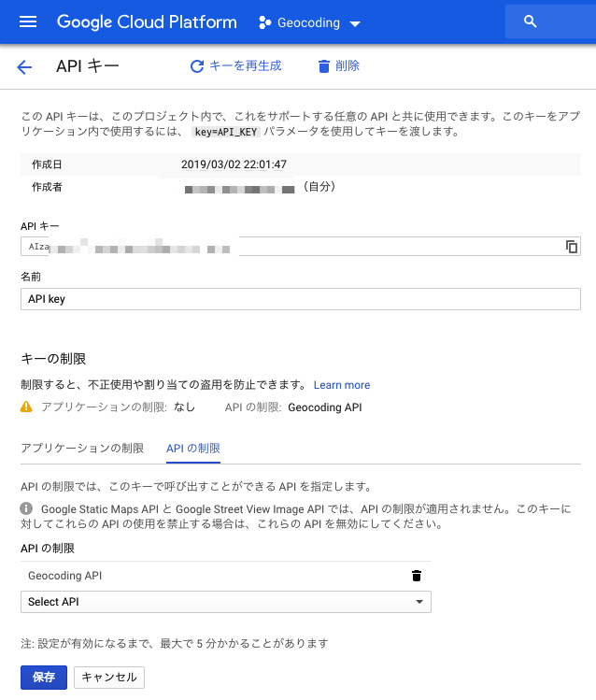This screenshot has width=596, height=700.
Task: Click Geocoding API in restriction summary line
Action: tap(325, 407)
